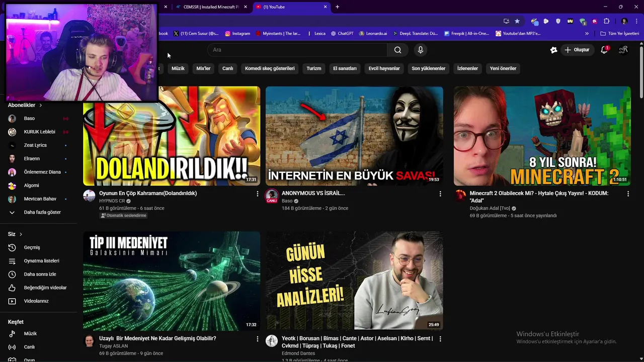
Task: Open the Elraenn subscription channel
Action: click(39, 158)
